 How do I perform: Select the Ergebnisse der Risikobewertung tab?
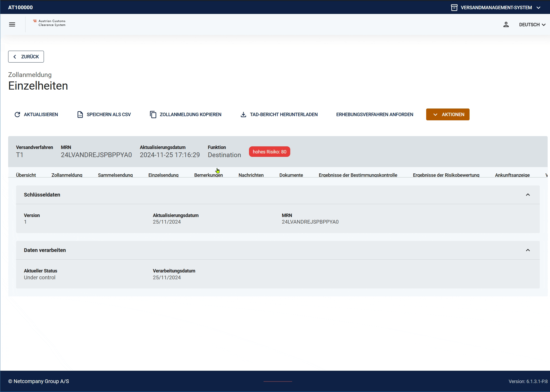tap(446, 175)
